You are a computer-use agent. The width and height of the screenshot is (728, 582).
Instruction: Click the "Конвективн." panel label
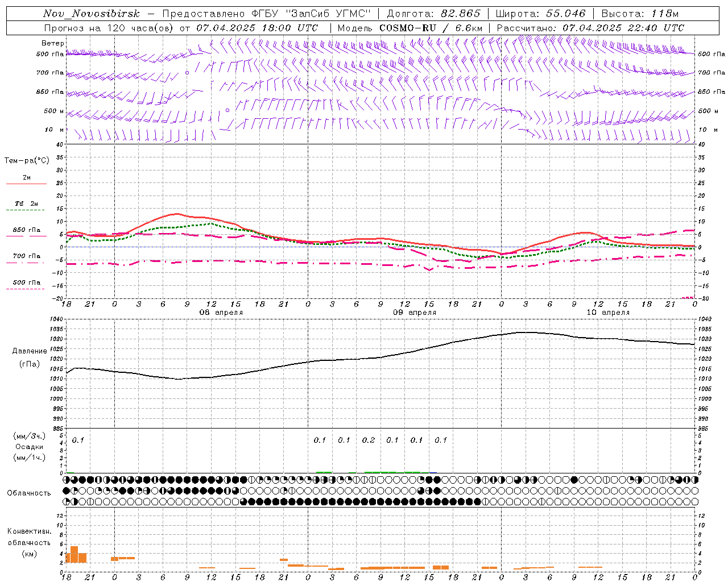(30, 531)
